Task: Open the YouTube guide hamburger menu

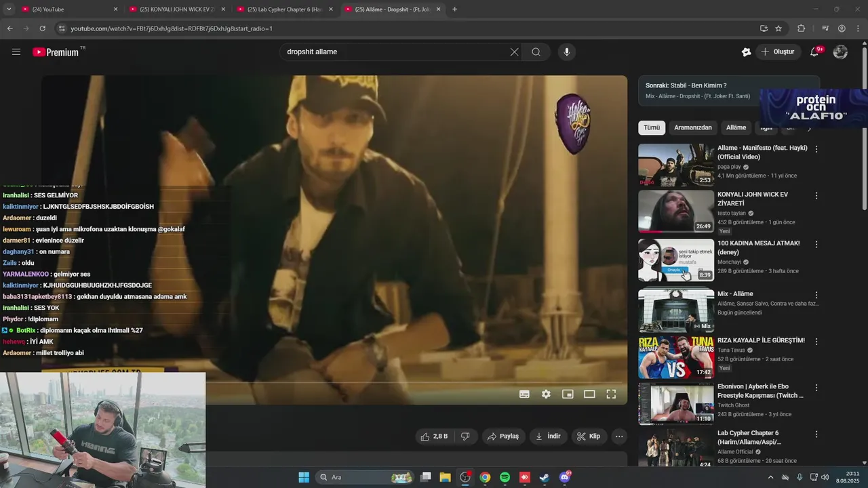Action: [16, 52]
